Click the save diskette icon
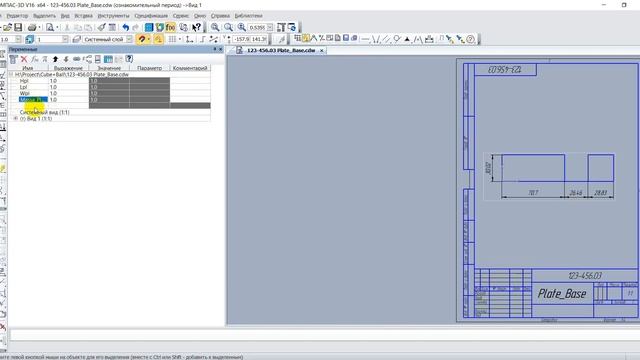Screen dimensions: 640x360 pyautogui.click(x=18, y=27)
